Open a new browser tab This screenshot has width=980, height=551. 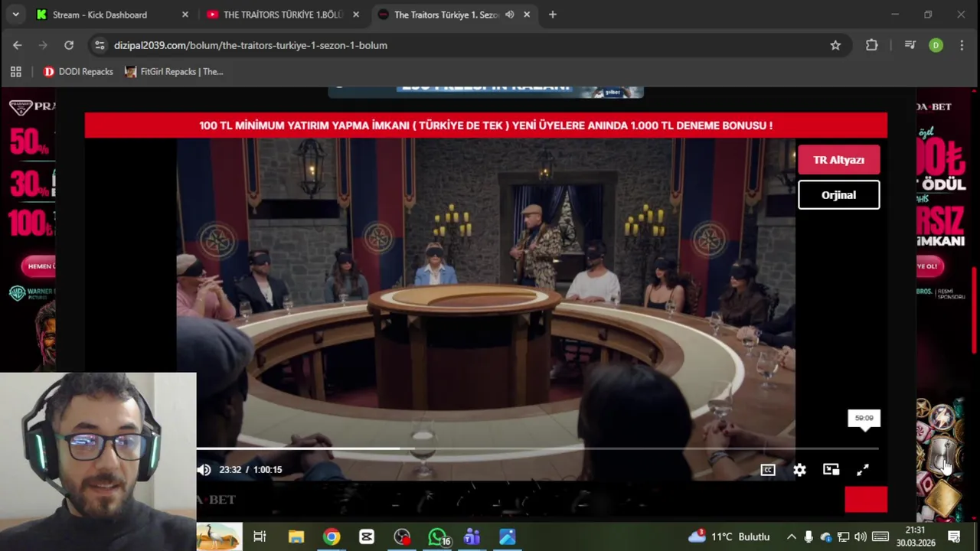coord(552,15)
